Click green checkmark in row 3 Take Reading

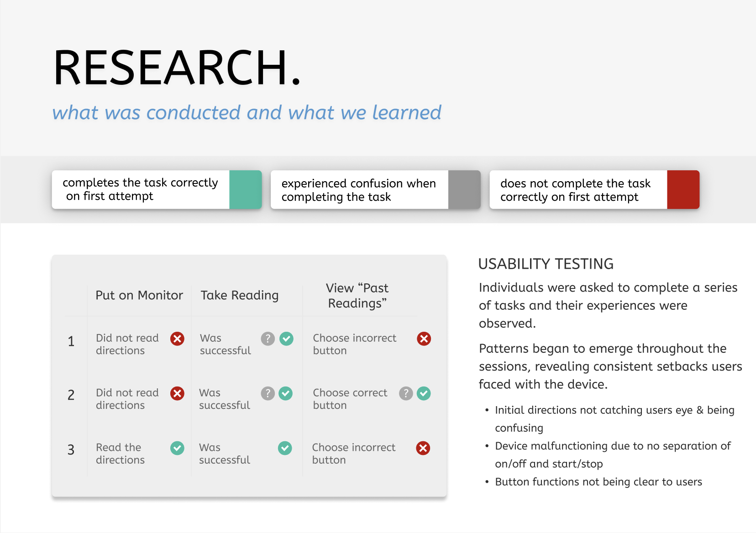[285, 448]
